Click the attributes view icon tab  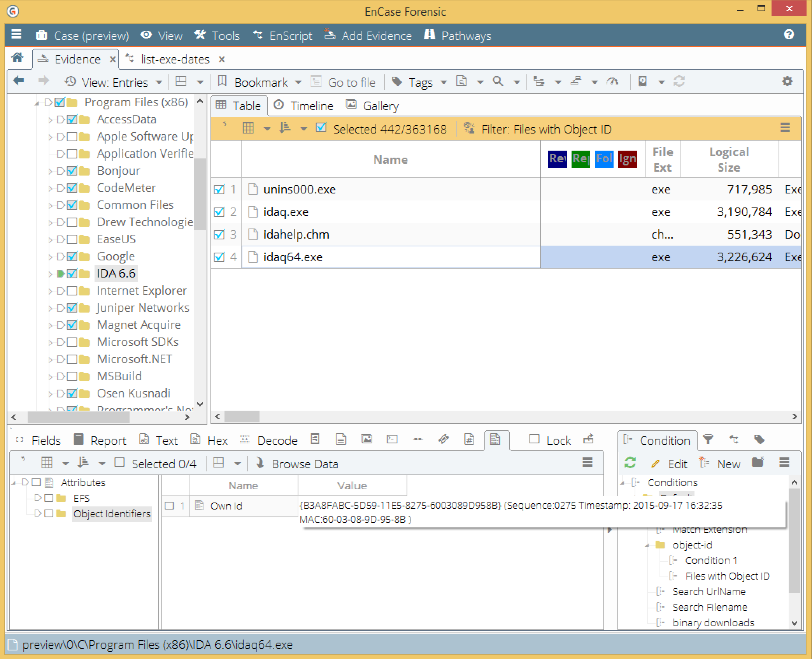(x=495, y=440)
